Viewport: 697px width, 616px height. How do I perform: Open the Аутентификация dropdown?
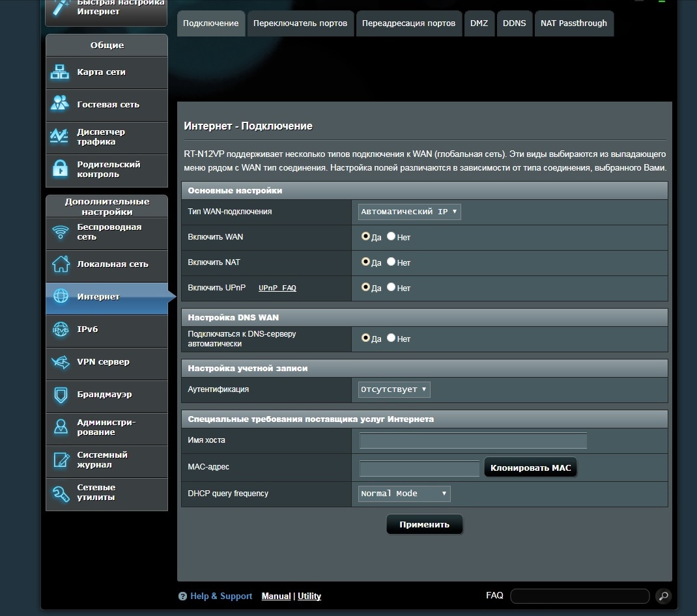pyautogui.click(x=394, y=389)
